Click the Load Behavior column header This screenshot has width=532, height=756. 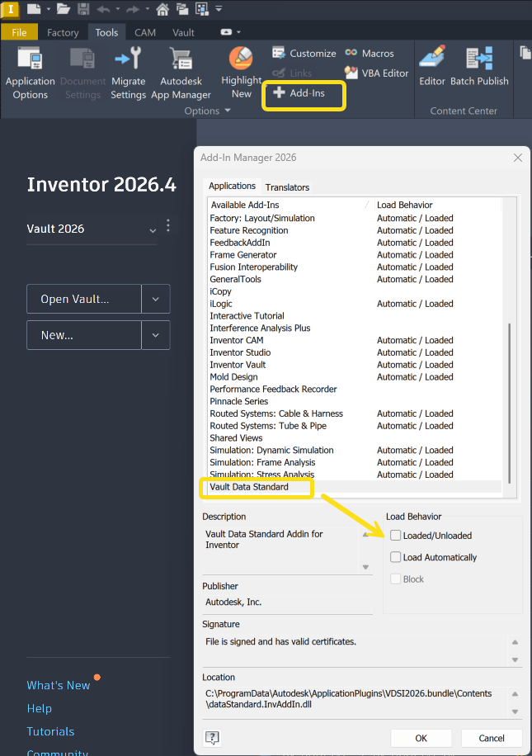pos(437,205)
